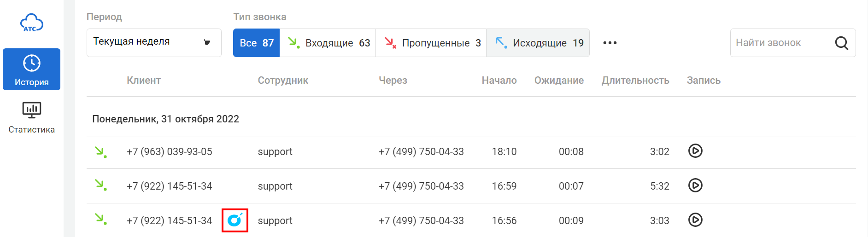This screenshot has height=237, width=868.
Task: Click the blue icon beside the 16:56 client number
Action: 235,220
